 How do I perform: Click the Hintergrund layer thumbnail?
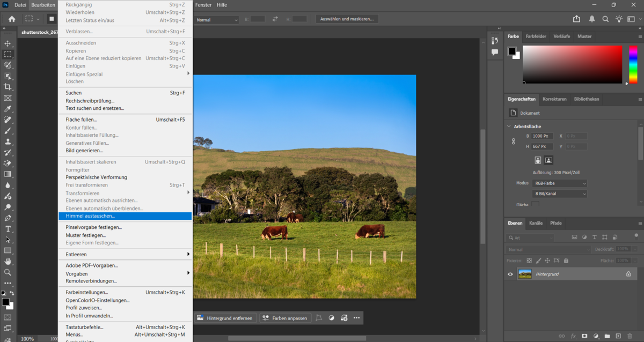(x=525, y=274)
